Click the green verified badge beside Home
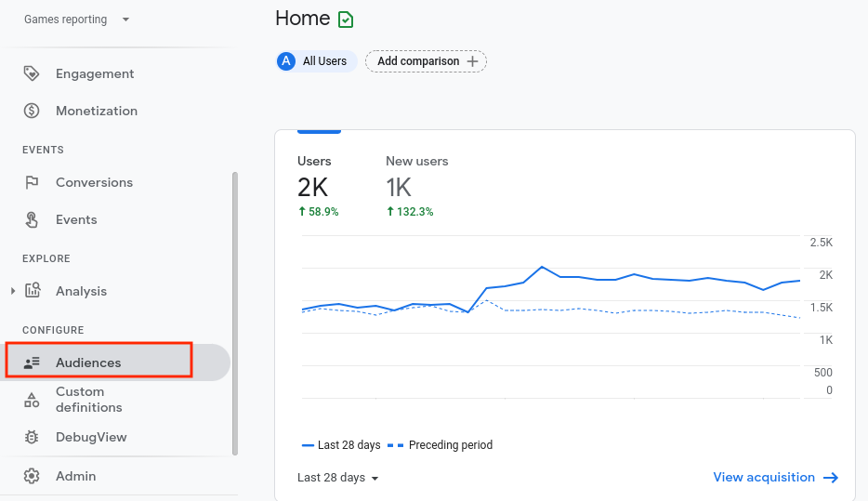Image resolution: width=868 pixels, height=501 pixels. 346,20
